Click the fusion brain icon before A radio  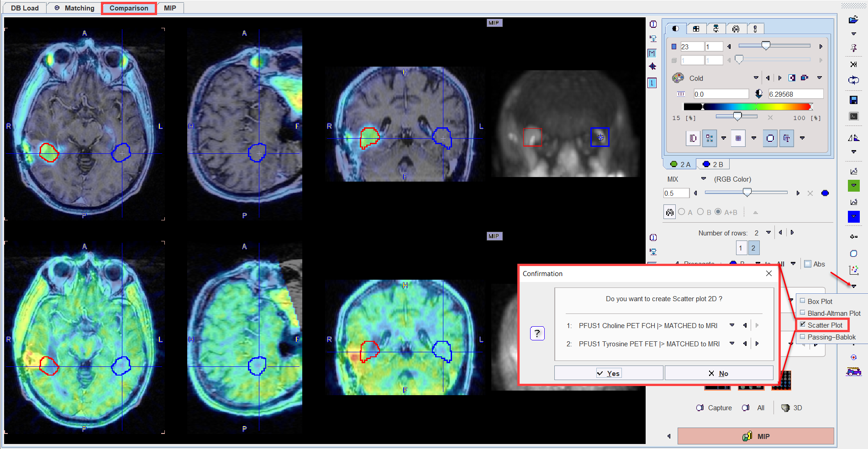point(669,212)
